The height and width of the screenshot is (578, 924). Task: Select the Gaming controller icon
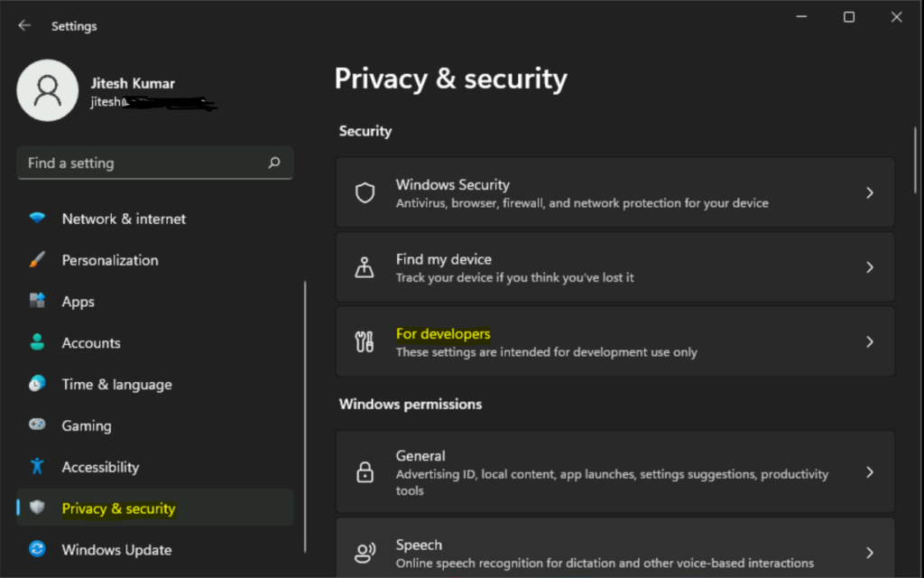pos(37,425)
